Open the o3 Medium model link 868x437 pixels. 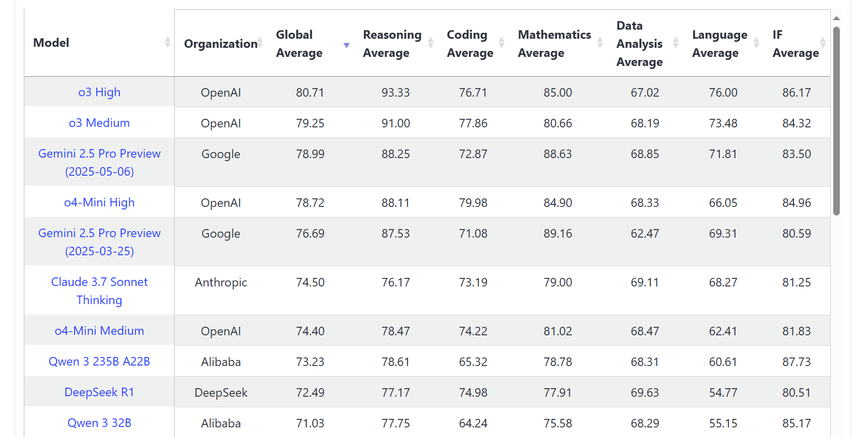99,123
